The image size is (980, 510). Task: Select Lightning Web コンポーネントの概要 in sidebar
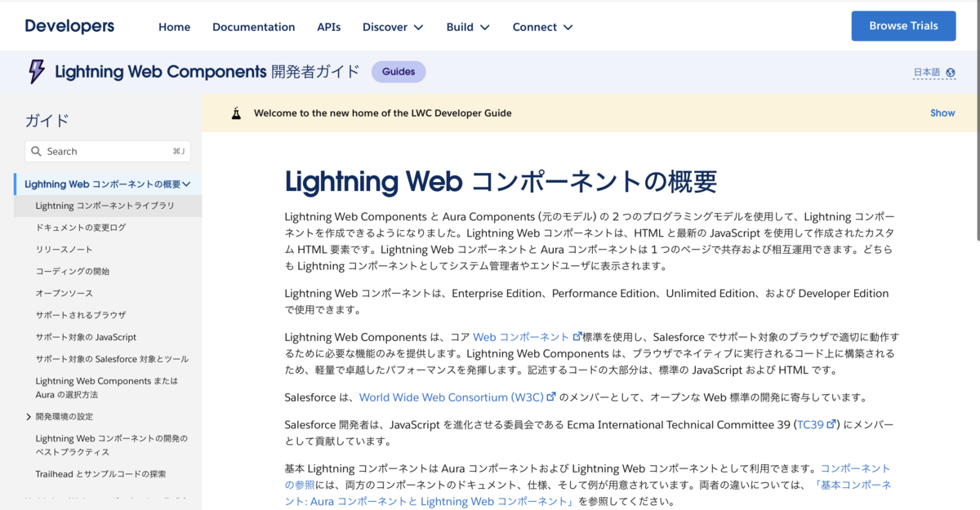pos(102,184)
